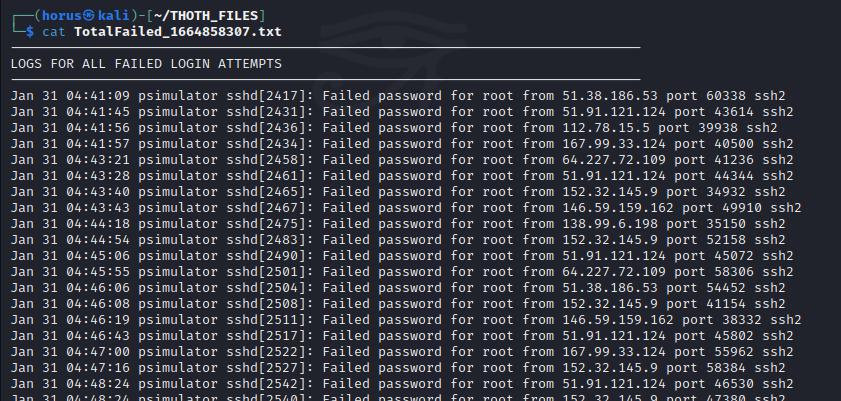Click the LOGS FOR ALL FAILED LOGIN ATTEMPTS heading
841x401 pixels.
click(146, 64)
